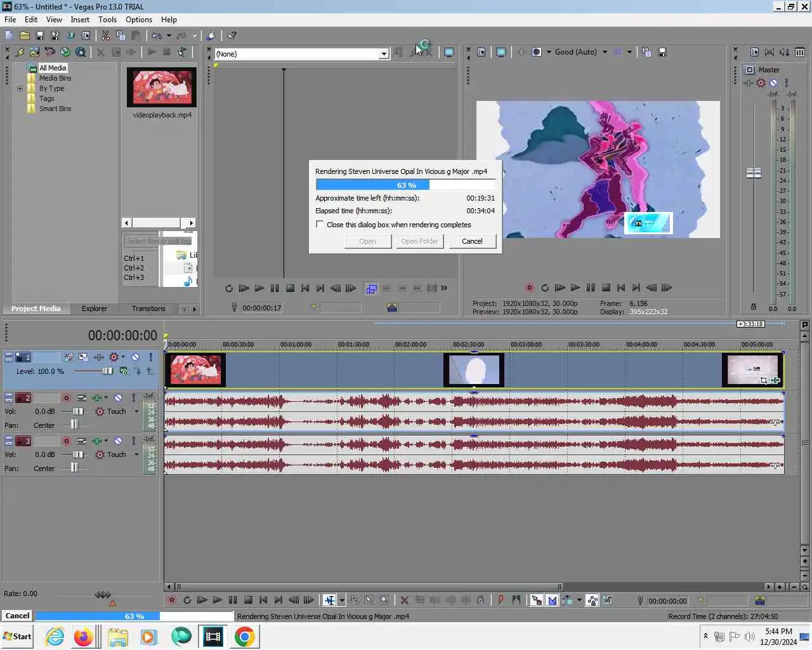Click the Preview on External Monitor icon
Viewport: 812px width, 650px height.
pyautogui.click(x=501, y=52)
